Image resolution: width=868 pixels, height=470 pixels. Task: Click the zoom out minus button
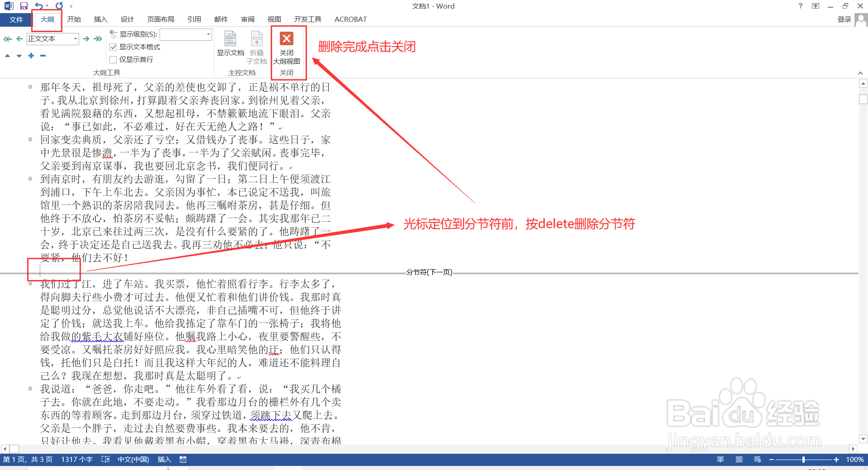coord(771,460)
